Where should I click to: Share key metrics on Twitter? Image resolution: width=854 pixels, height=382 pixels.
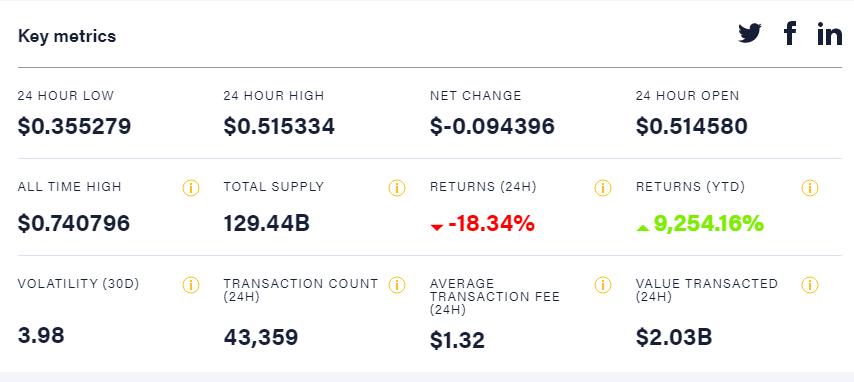coord(750,34)
